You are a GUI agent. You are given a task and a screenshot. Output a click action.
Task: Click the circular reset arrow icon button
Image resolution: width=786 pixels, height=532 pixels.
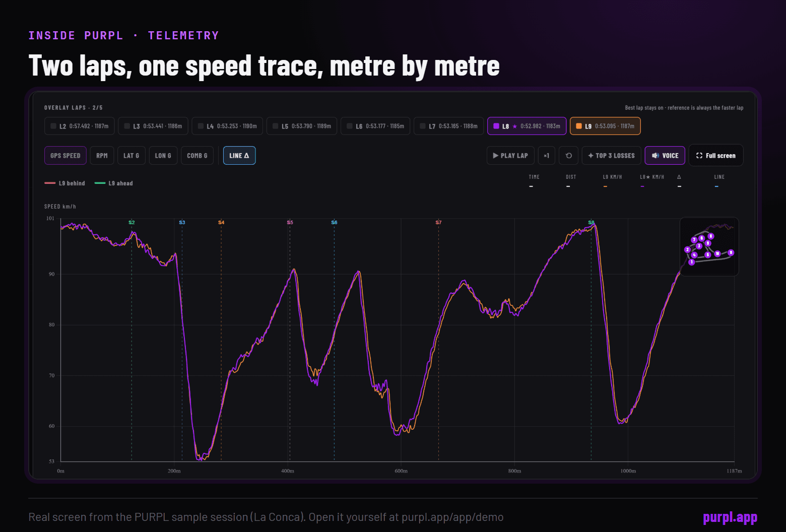568,156
